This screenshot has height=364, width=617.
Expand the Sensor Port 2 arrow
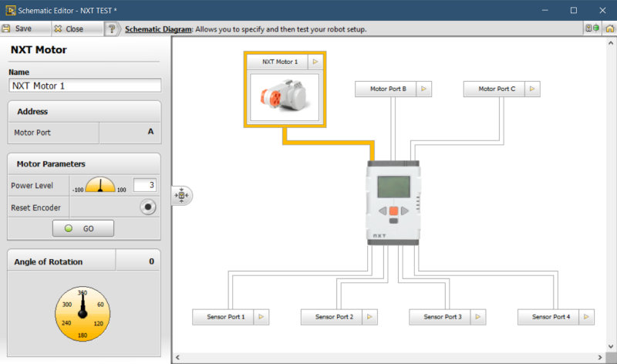tap(370, 317)
